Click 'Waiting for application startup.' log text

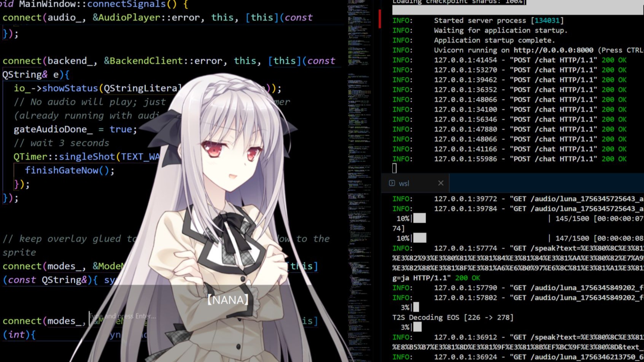501,30
